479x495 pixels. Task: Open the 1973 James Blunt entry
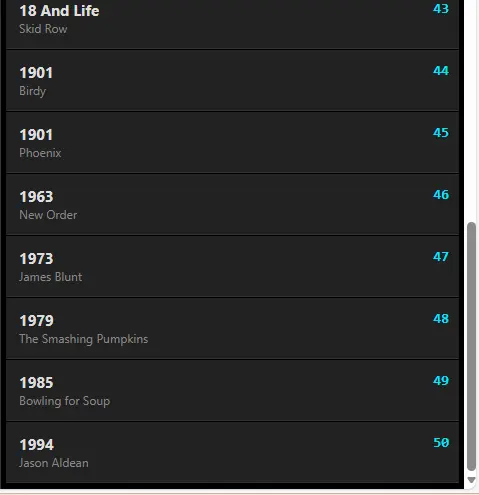pos(232,266)
